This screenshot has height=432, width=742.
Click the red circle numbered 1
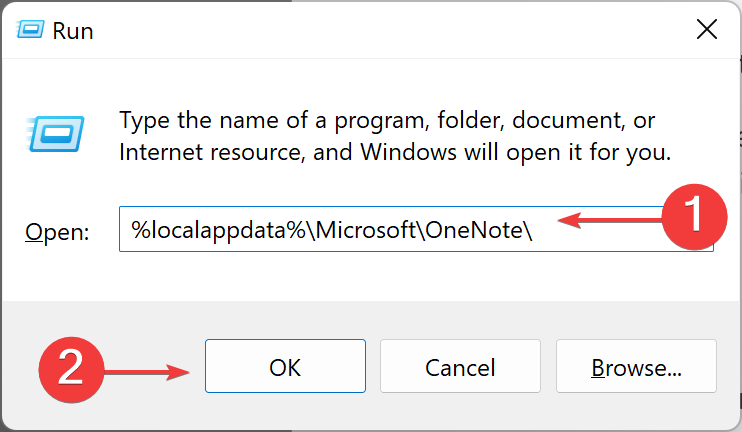[694, 216]
